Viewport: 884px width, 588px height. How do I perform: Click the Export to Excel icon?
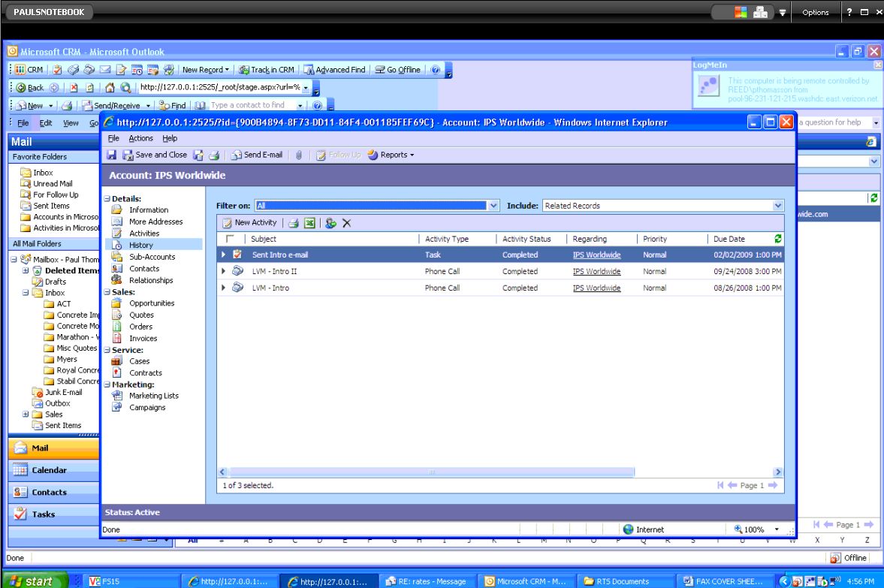[309, 223]
